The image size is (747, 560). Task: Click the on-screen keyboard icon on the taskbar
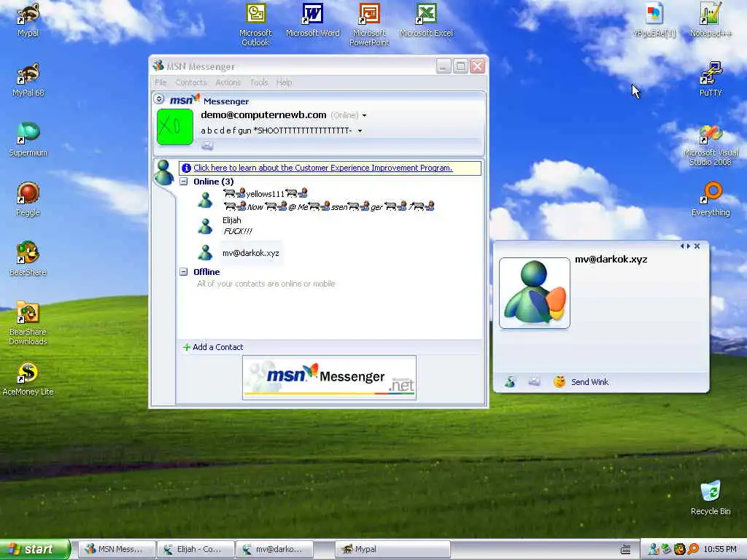[x=625, y=550]
